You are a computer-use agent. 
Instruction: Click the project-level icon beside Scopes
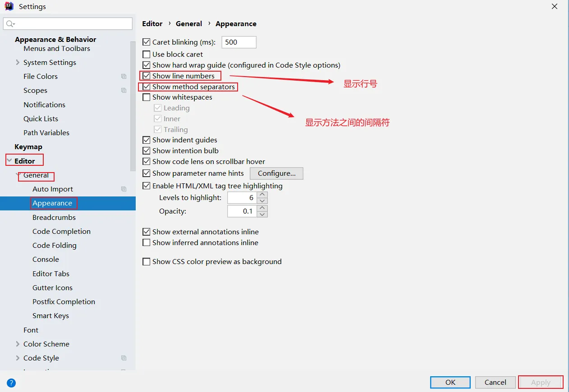point(124,91)
